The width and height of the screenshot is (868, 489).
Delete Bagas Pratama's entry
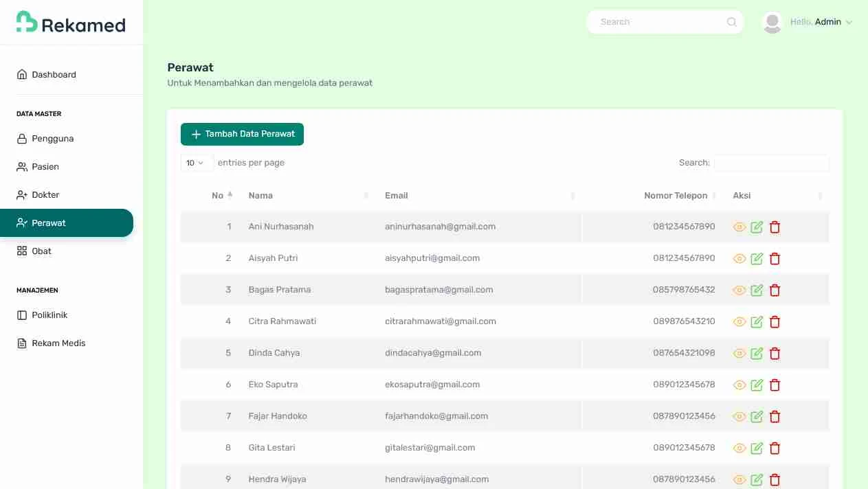click(x=775, y=291)
